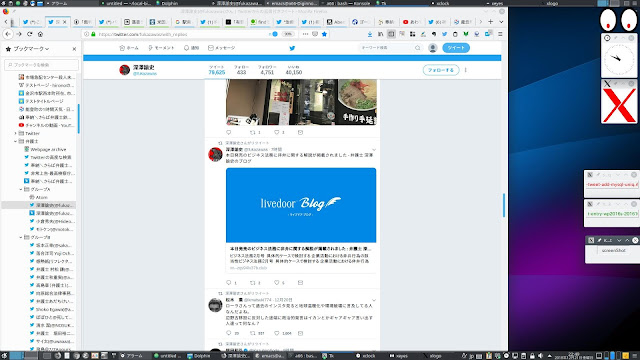Screen dimensions: 640x360
Task: Open モーメント in Twitter navigation
Action: [161, 48]
